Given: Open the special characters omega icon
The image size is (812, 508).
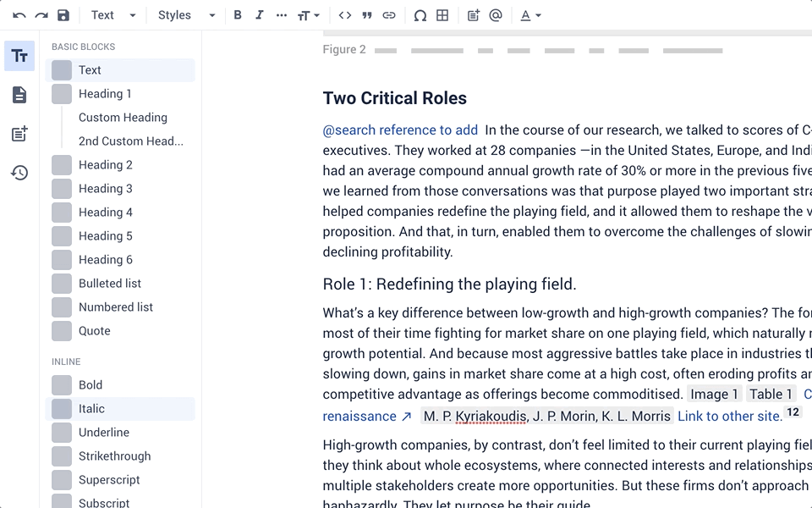Looking at the screenshot, I should [x=420, y=14].
